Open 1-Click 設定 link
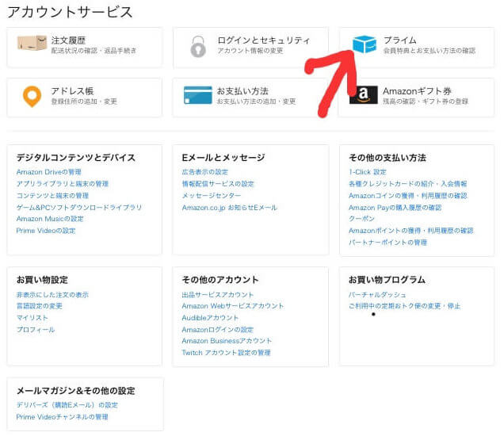The width and height of the screenshot is (504, 440). click(x=368, y=172)
